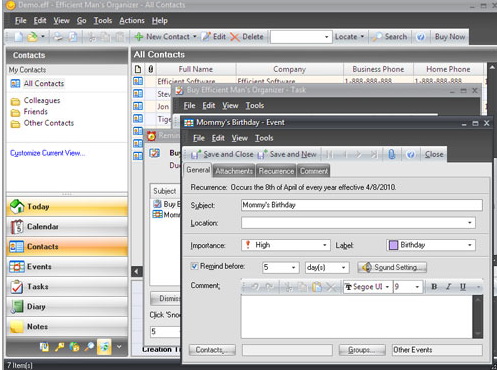Select the Friends contact folder
Image resolution: width=497 pixels, height=370 pixels.
35,112
